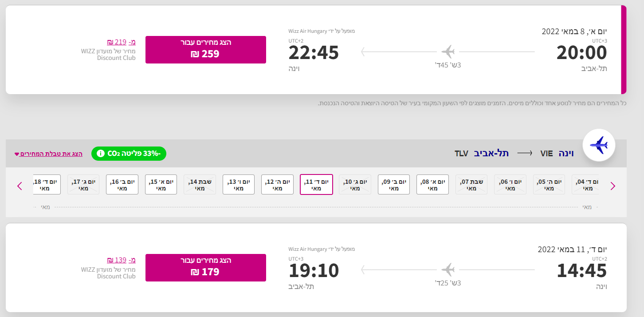
Task: Select Thursday 12 May date tab
Action: click(x=277, y=185)
